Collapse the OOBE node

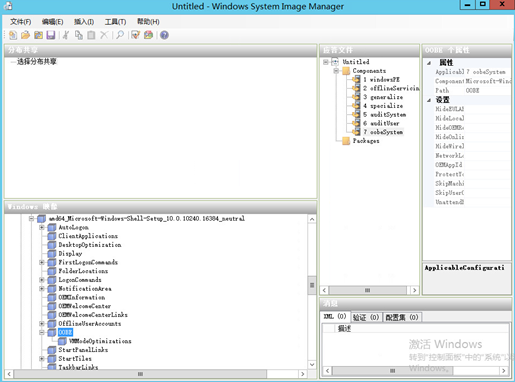(x=42, y=332)
